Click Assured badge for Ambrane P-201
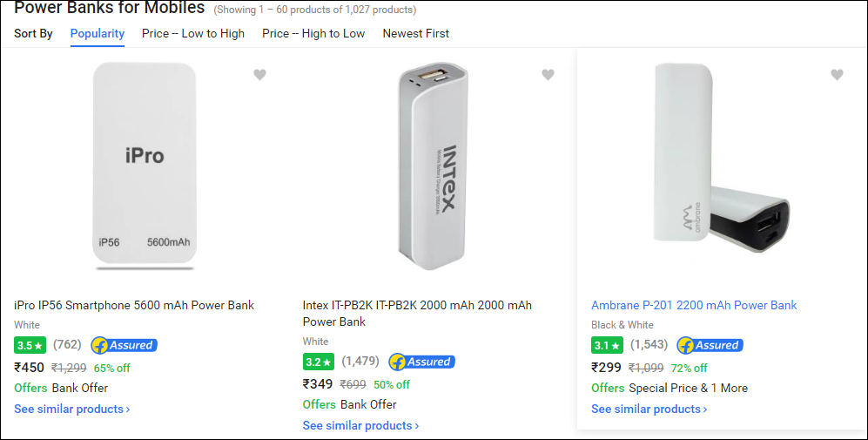Image resolution: width=868 pixels, height=440 pixels. point(710,345)
